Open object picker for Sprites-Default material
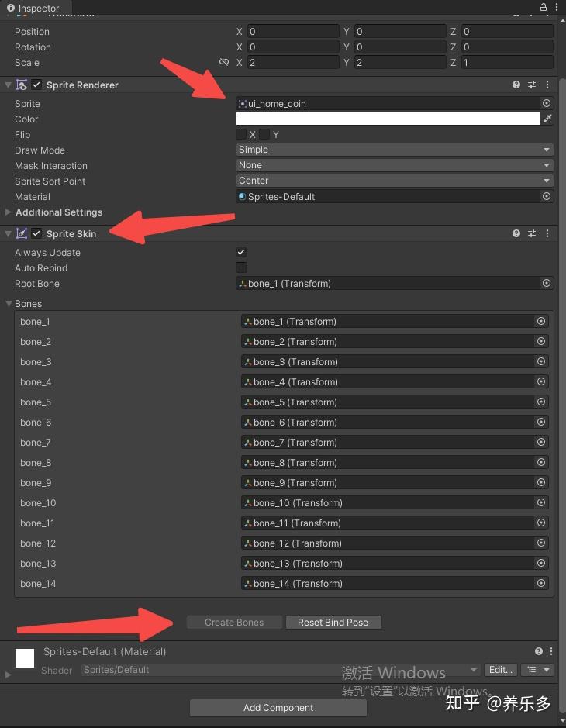The height and width of the screenshot is (728, 566). pos(547,196)
